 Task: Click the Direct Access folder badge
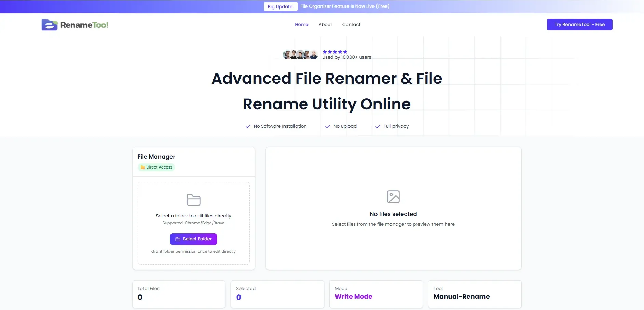pyautogui.click(x=156, y=167)
